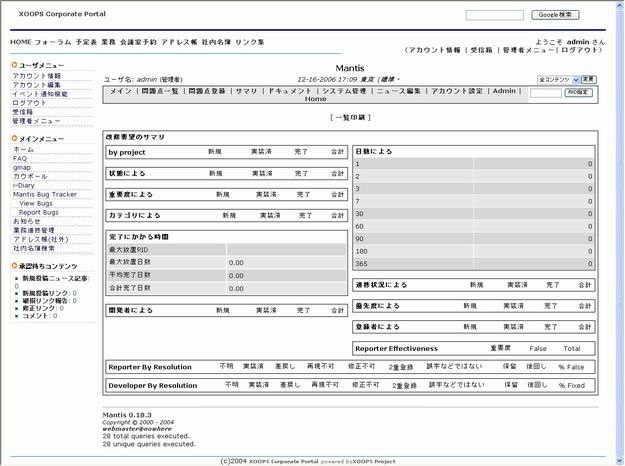This screenshot has height=466, width=625.
Task: Open Report Bugs in the sidebar
Action: (39, 212)
